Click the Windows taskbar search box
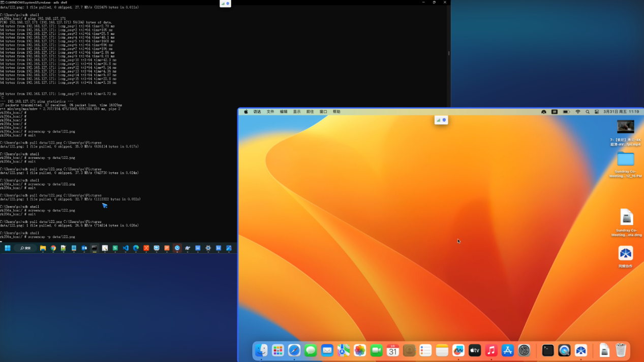This screenshot has width=644, height=362. coord(25,248)
